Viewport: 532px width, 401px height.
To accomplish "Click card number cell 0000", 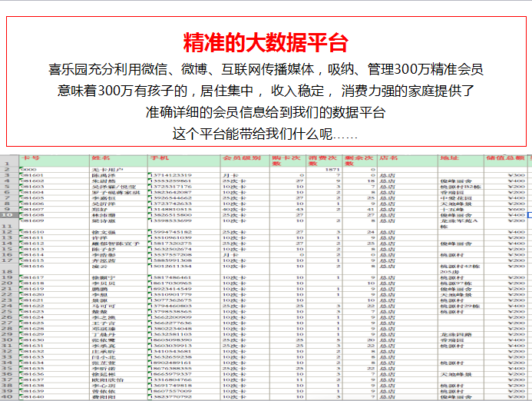I will (55, 170).
